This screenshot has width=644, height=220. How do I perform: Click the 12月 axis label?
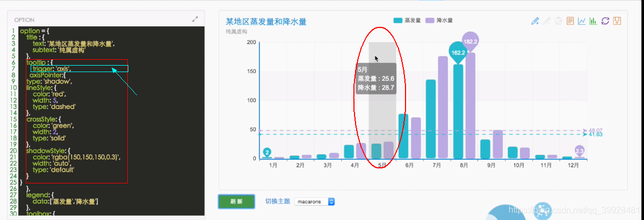pos(573,166)
